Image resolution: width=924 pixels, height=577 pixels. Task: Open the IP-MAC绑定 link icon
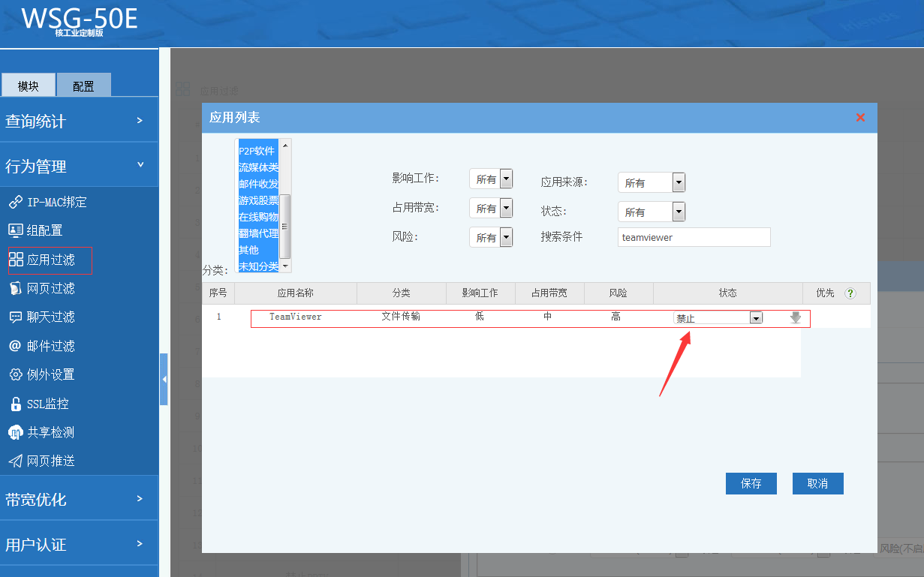16,203
